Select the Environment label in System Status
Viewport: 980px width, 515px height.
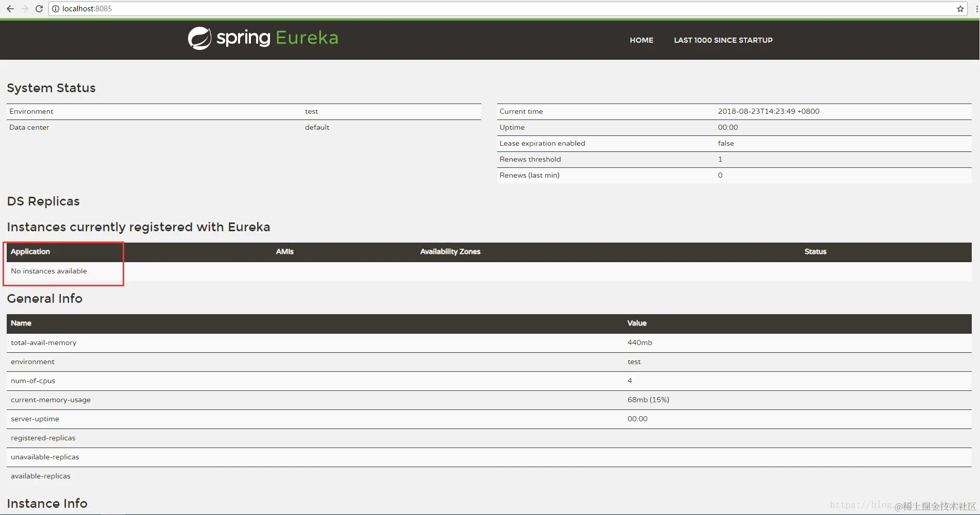tap(31, 111)
